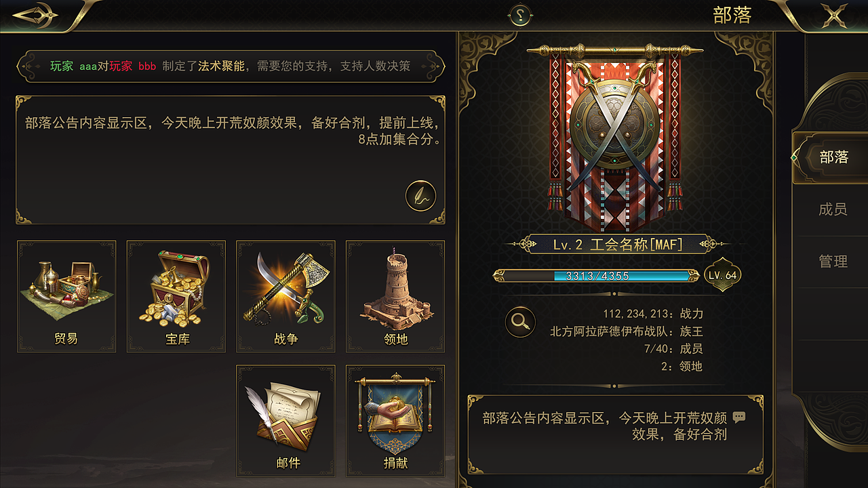This screenshot has height=488, width=868.
Task: Open the 贸易 trade icon
Action: pos(66,296)
